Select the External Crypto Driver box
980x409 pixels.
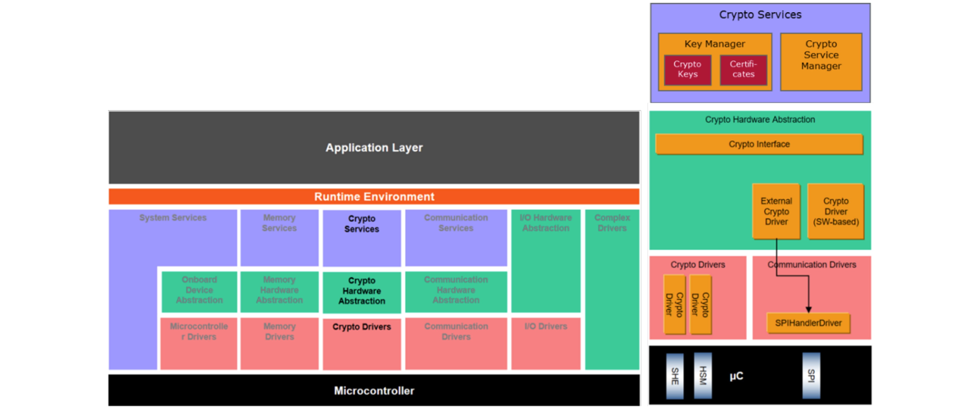click(x=776, y=212)
